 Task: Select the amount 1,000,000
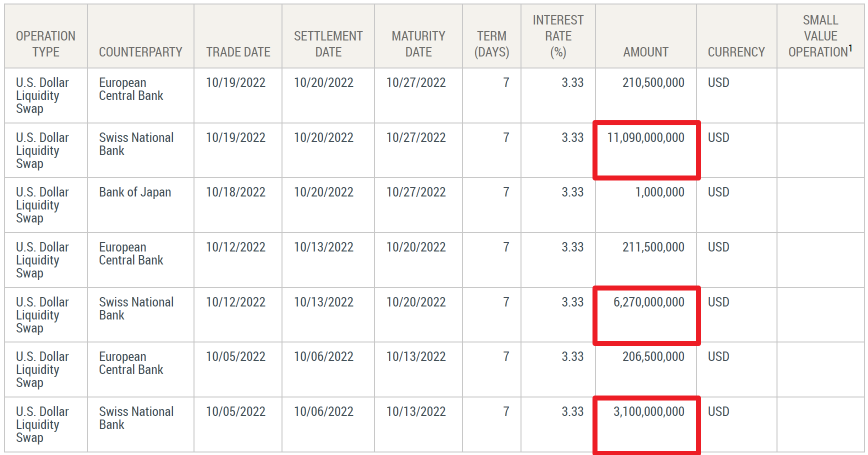[x=659, y=192]
